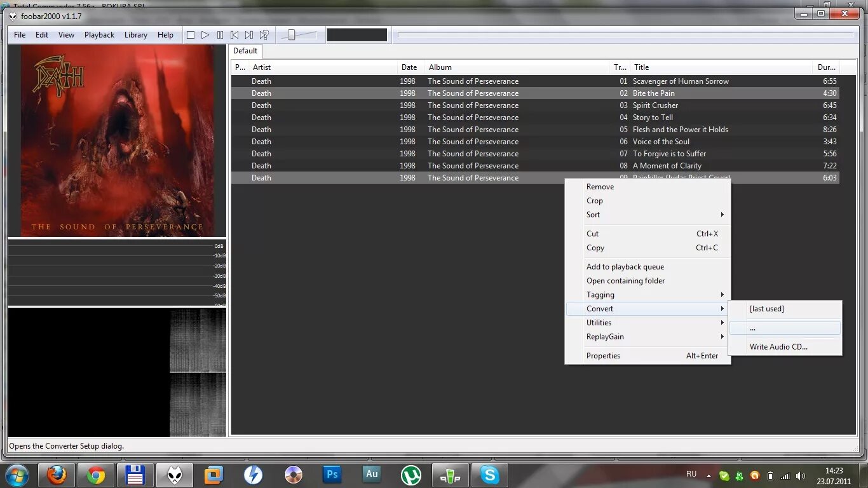
Task: Click the album cover art
Action: (x=117, y=140)
